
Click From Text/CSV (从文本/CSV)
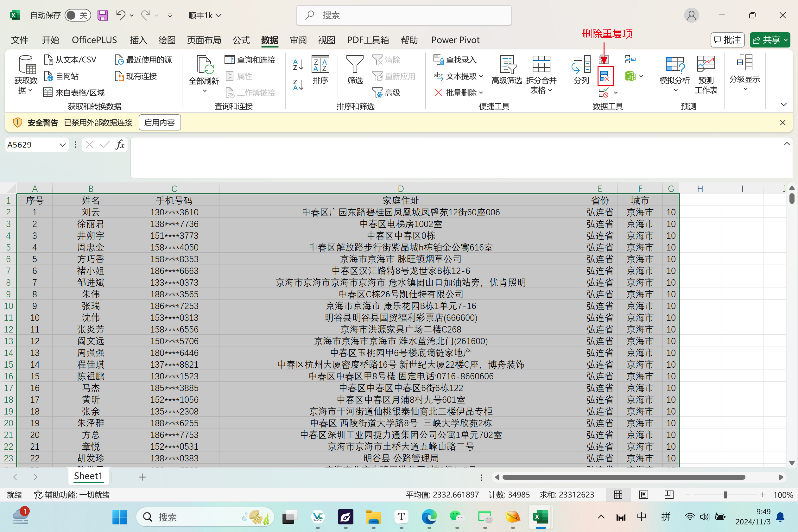70,60
